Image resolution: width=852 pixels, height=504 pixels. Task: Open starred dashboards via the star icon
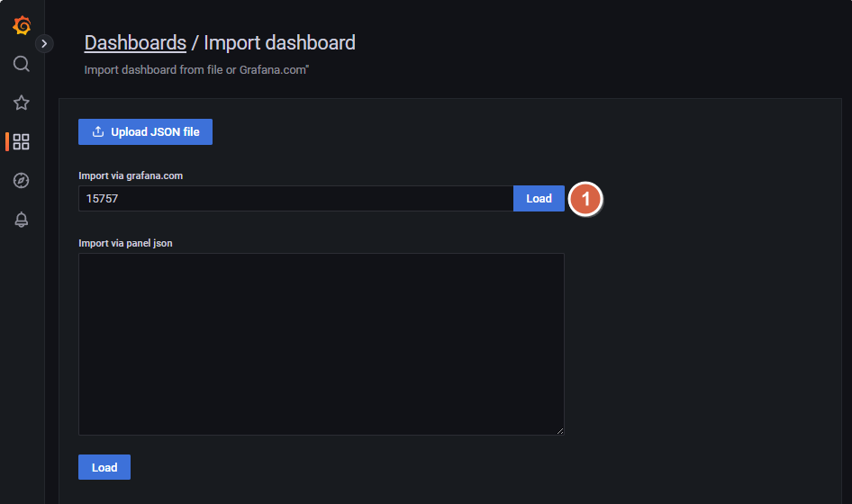(22, 103)
